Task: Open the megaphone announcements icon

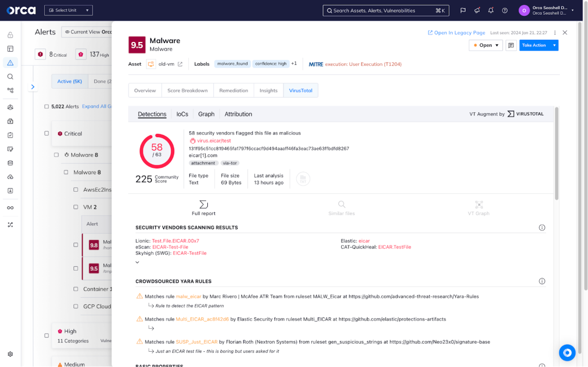Action: click(477, 10)
